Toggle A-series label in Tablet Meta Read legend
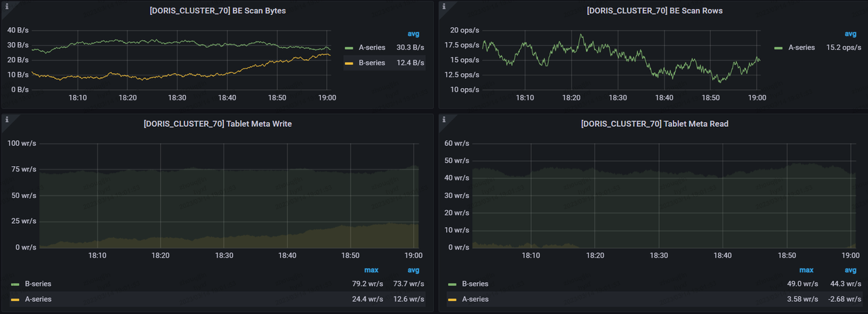Viewport: 868px width, 314px height. [x=475, y=299]
